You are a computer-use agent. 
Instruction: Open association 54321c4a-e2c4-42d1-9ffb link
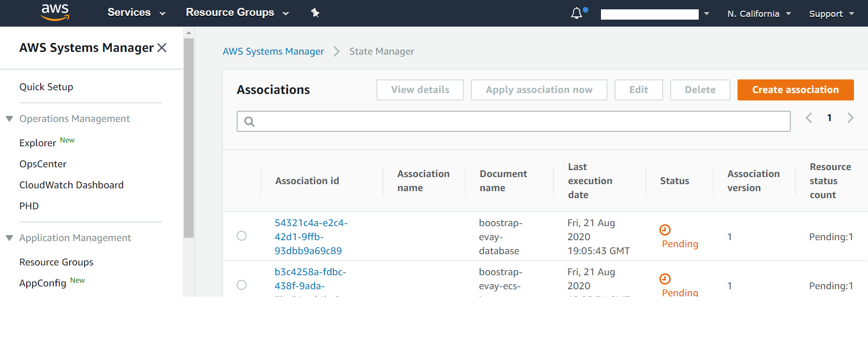pos(311,237)
